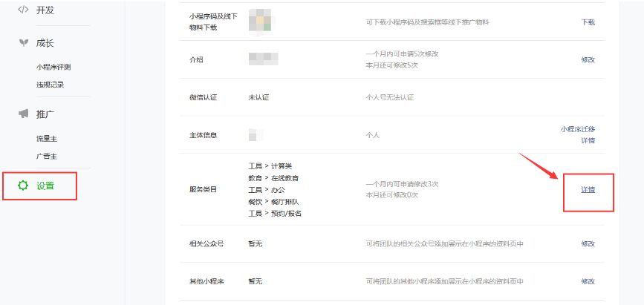Click the 推广 megaphone icon

point(23,114)
